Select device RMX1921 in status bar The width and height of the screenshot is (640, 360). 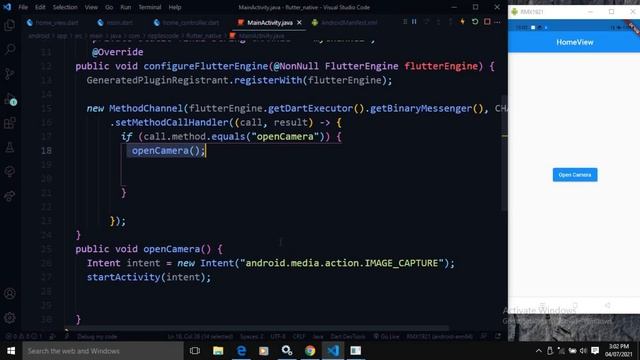(x=440, y=337)
